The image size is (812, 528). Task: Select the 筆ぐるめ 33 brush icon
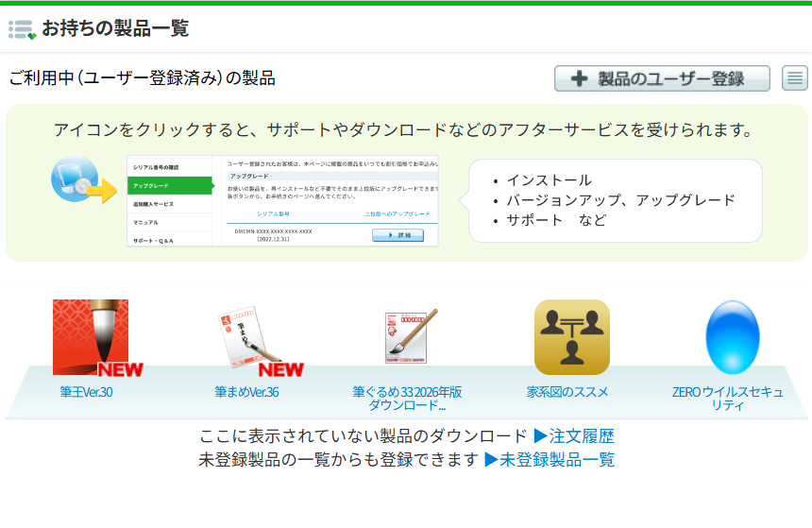click(x=410, y=336)
